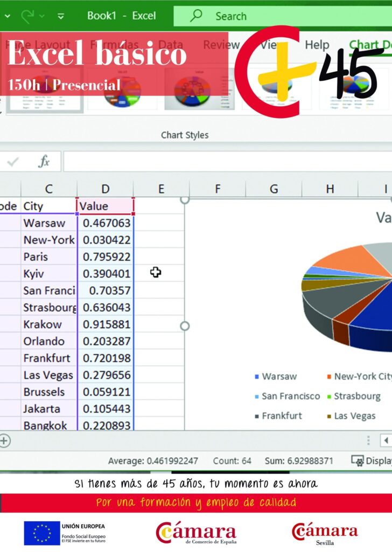The height and width of the screenshot is (552, 392).
Task: Click the Warsaw legend color swatch
Action: click(x=257, y=377)
